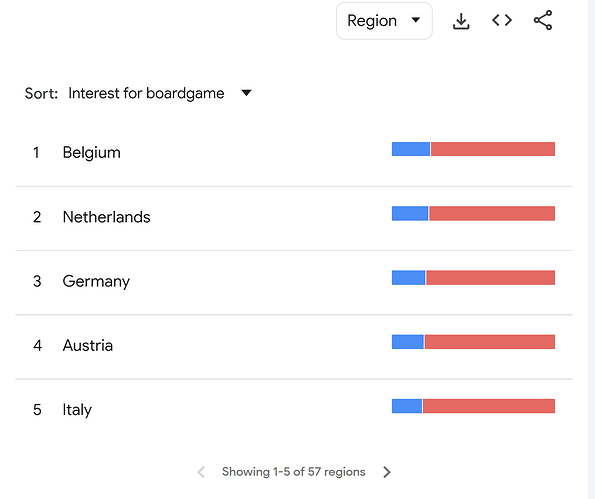Go to next page of regions
595x499 pixels.
pyautogui.click(x=387, y=472)
